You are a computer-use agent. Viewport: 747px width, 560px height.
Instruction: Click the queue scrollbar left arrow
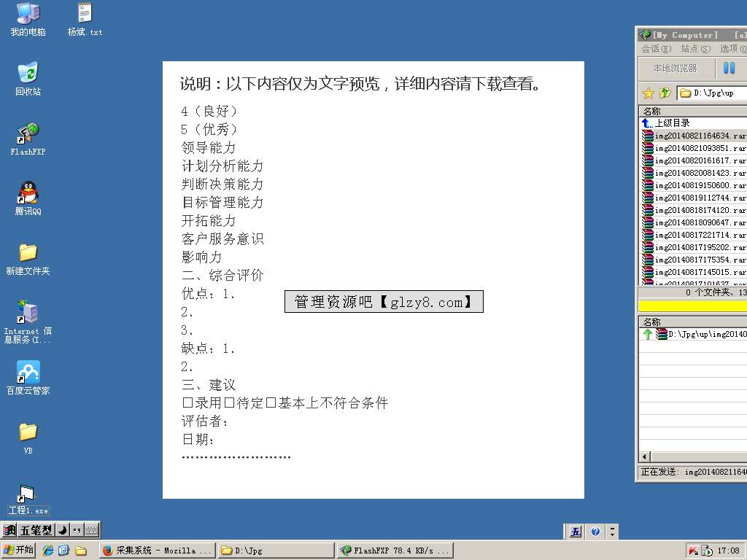[x=645, y=456]
